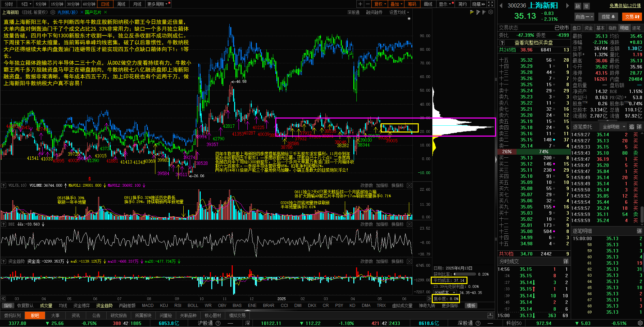Image resolution: width=644 pixels, height=327 pixels.
Task: Open VOL indicator help question icon
Action: [x=4, y=185]
